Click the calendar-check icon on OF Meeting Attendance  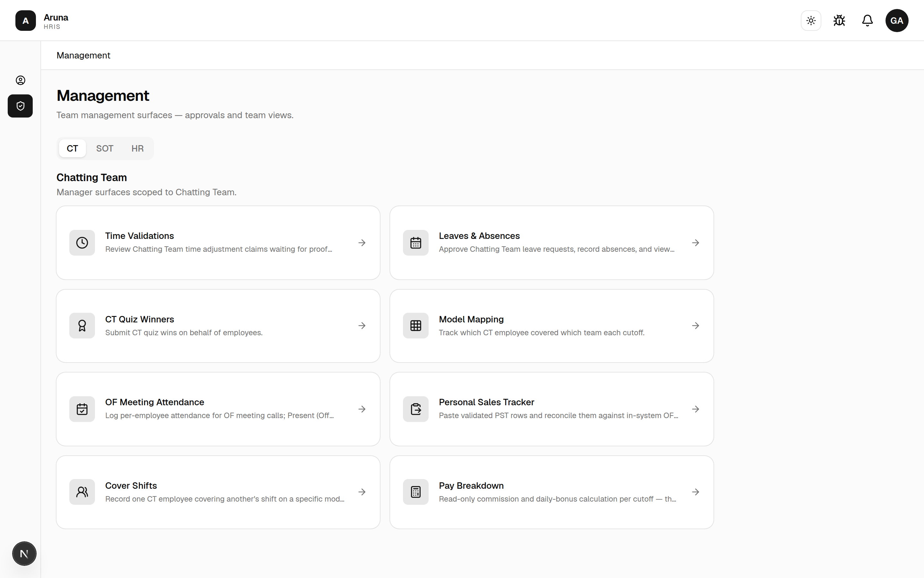coord(82,409)
